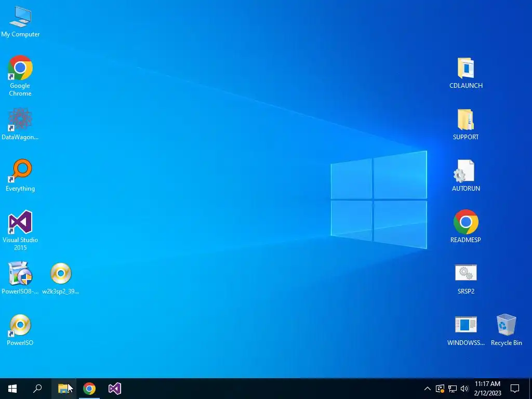Open the clock showing 11:17 AM
The width and height of the screenshot is (532, 399).
[x=487, y=389]
